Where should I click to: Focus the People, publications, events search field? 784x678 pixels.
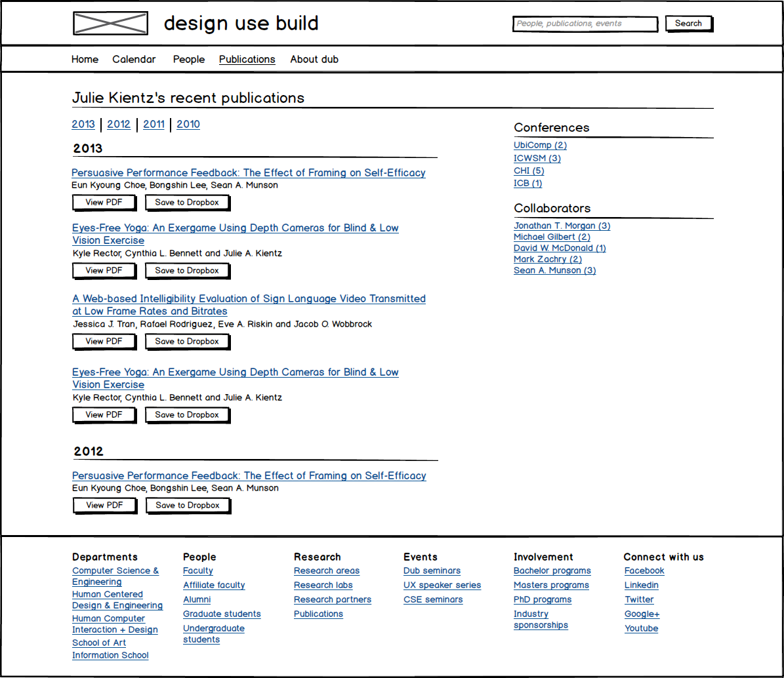click(585, 24)
